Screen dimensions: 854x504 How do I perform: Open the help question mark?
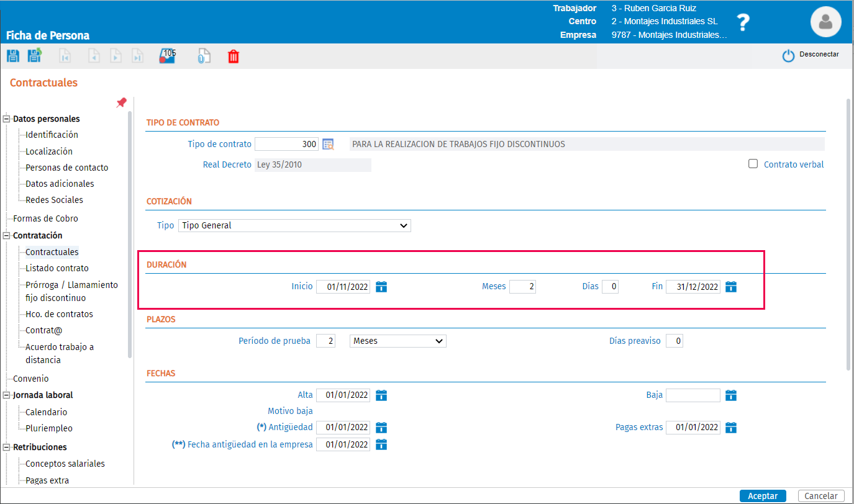743,22
